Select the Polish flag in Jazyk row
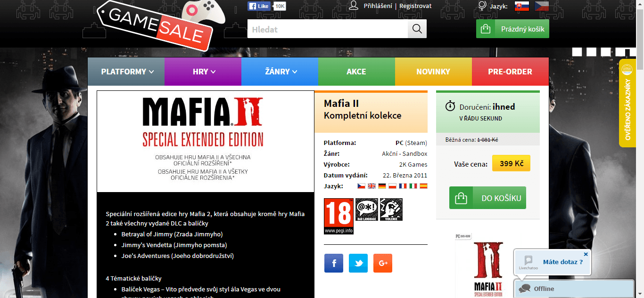This screenshot has height=298, width=644. tap(392, 186)
